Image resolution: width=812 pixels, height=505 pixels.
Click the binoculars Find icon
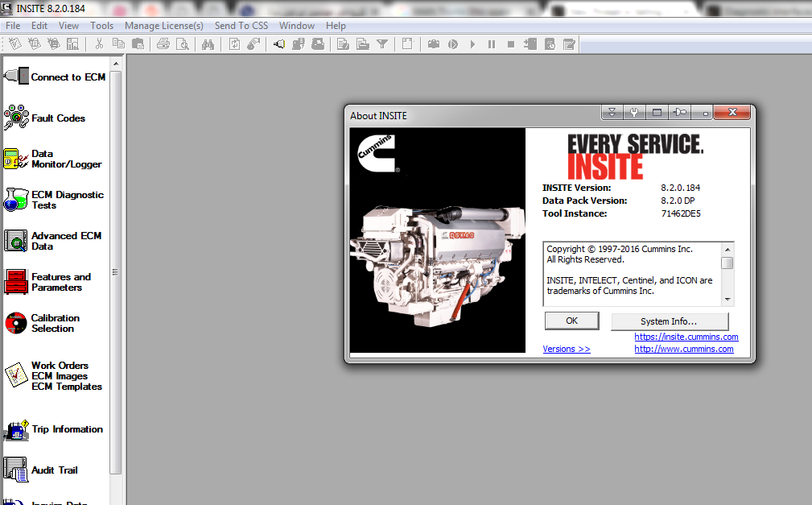pyautogui.click(x=208, y=44)
